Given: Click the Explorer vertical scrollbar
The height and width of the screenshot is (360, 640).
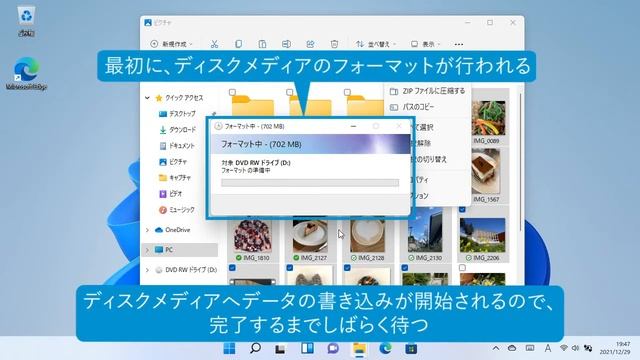Looking at the screenshot, I should click(520, 163).
